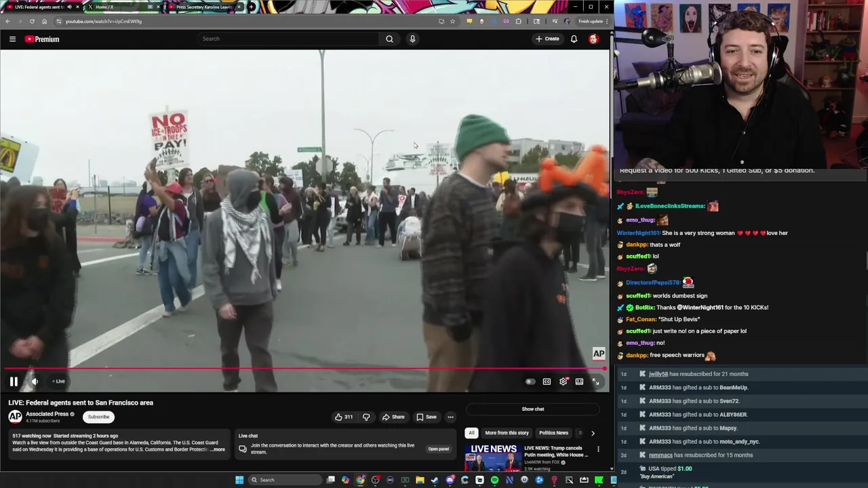
Task: Open YouTube hamburger guide menu
Action: 12,39
